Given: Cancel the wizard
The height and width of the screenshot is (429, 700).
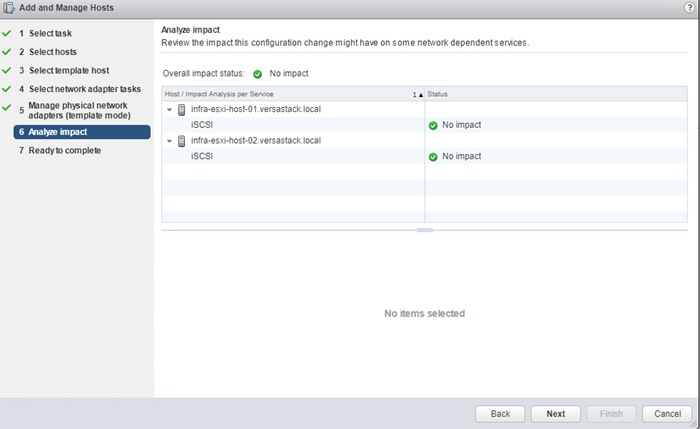Looking at the screenshot, I should [667, 414].
